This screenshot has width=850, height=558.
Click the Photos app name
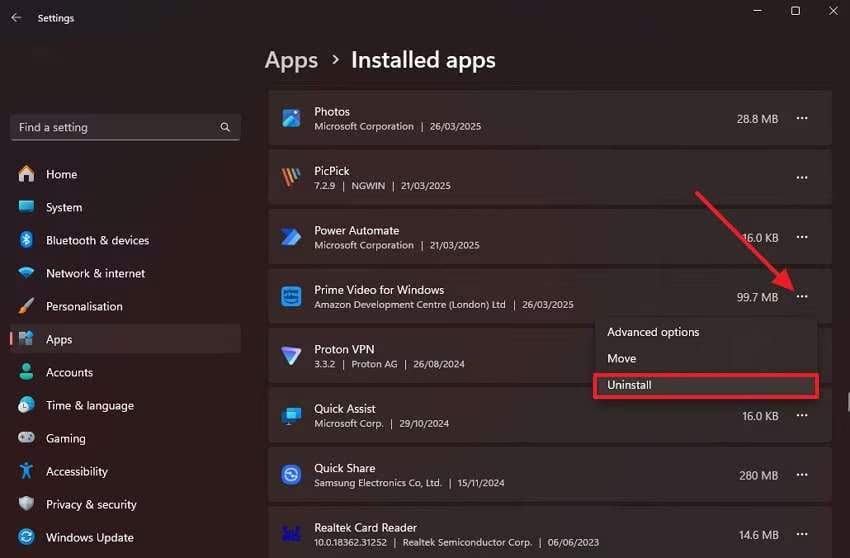(332, 112)
